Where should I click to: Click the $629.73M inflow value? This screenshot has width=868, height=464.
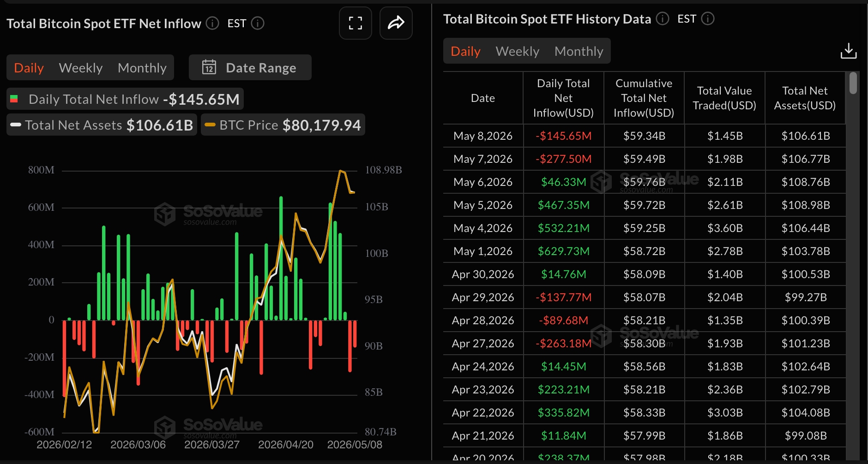563,251
